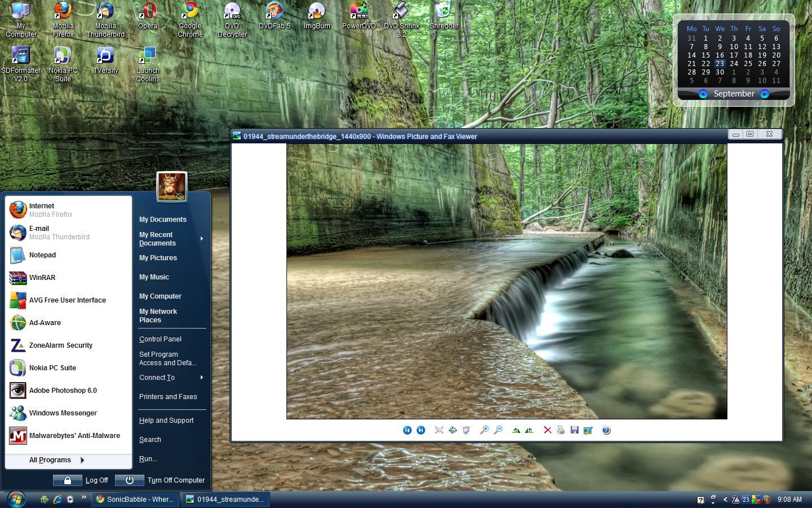The image size is (812, 508).
Task: Open Windows Messenger from Start menu
Action: point(68,413)
